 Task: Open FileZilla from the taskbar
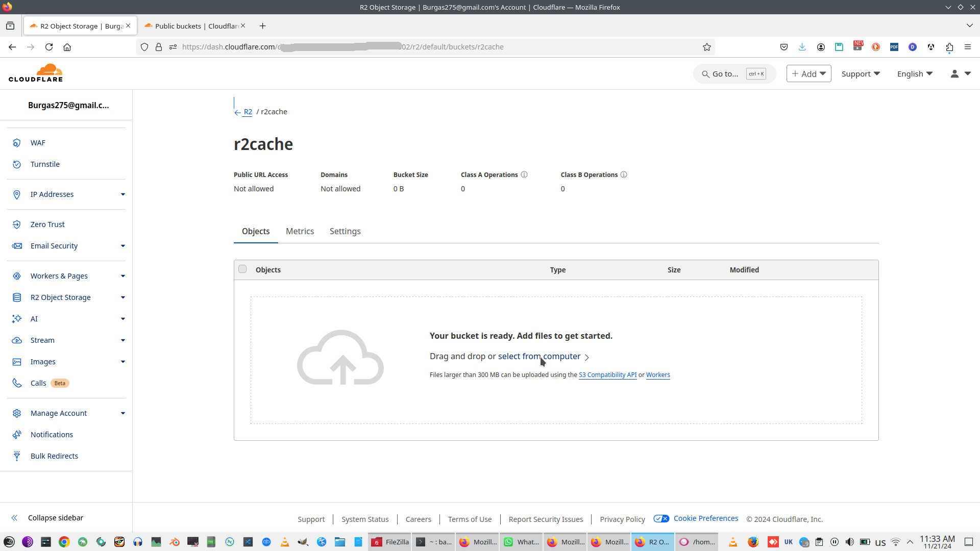(390, 542)
